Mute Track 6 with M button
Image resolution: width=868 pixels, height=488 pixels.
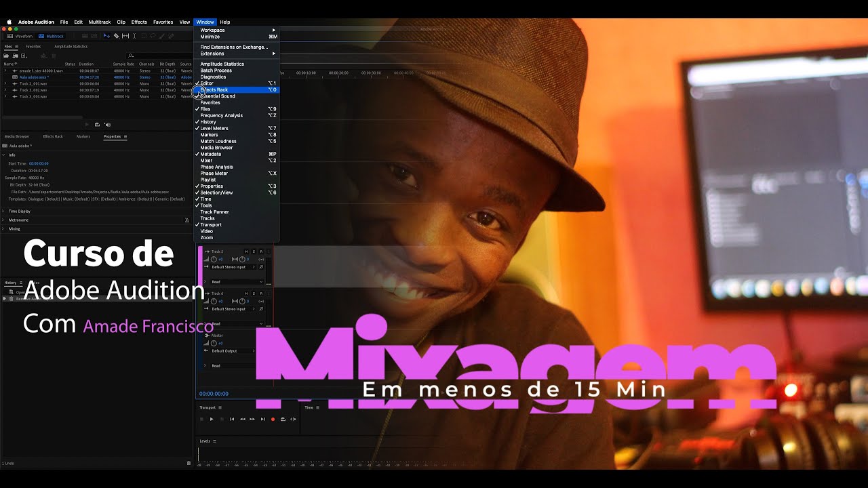[246, 293]
